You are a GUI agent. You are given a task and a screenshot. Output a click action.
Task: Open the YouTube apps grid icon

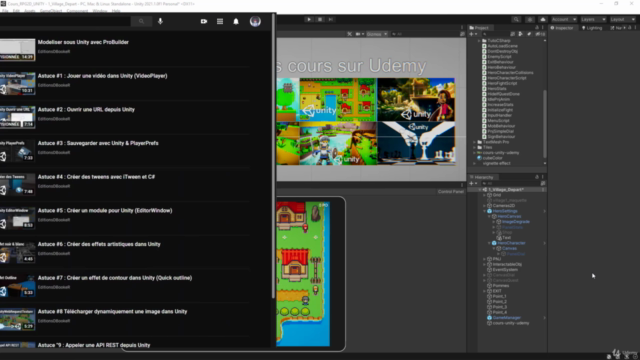[x=220, y=21]
